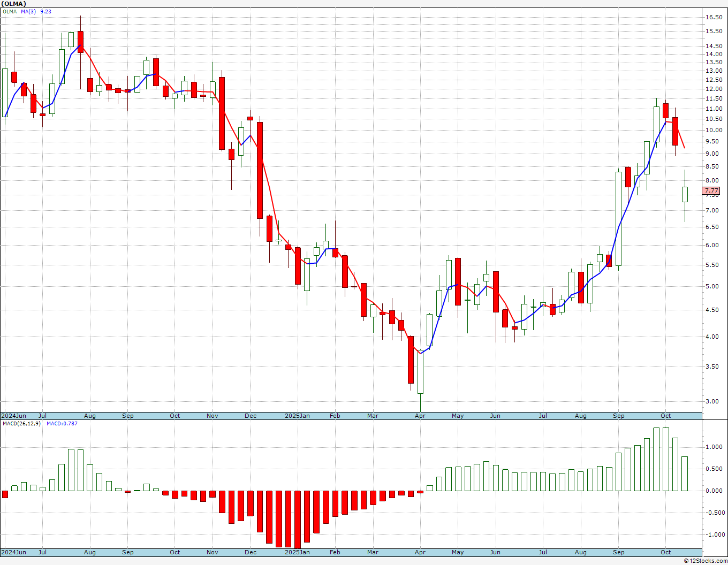Select May on the MACD panel date axis

tap(458, 552)
